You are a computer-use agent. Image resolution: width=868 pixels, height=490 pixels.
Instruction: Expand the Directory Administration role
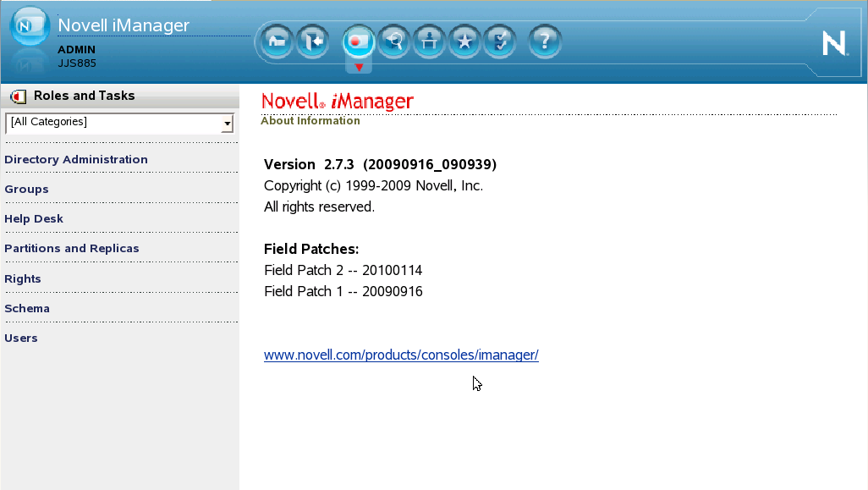[76, 159]
